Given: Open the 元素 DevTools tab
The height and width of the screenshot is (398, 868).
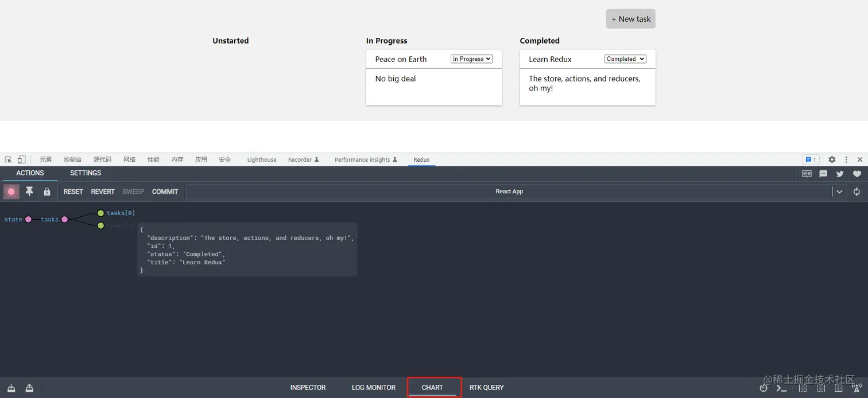Looking at the screenshot, I should [x=46, y=159].
